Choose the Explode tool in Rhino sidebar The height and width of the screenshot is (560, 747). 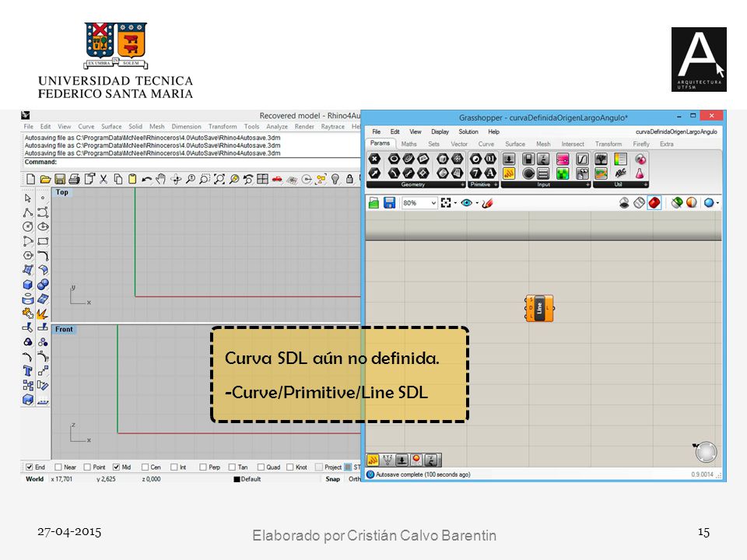(x=43, y=313)
